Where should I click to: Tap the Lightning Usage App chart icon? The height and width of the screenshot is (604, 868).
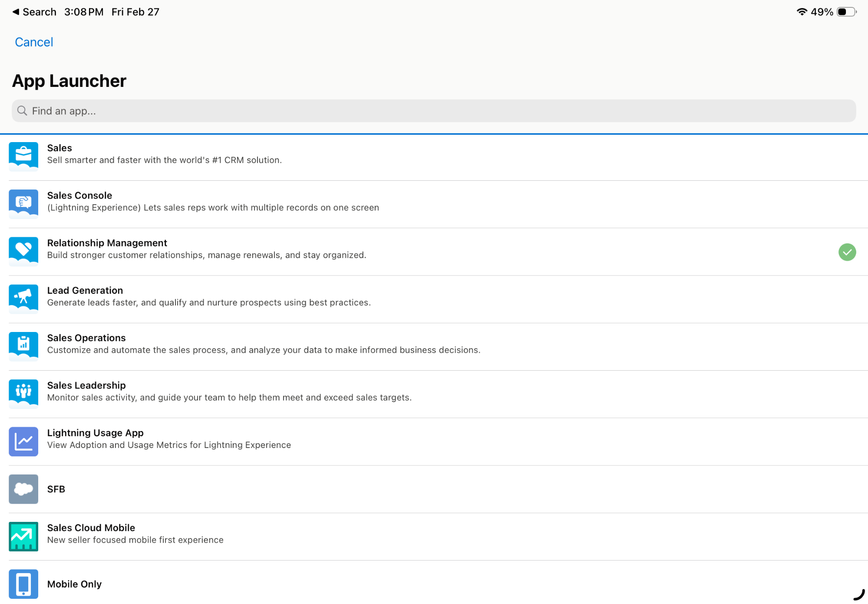click(x=23, y=441)
